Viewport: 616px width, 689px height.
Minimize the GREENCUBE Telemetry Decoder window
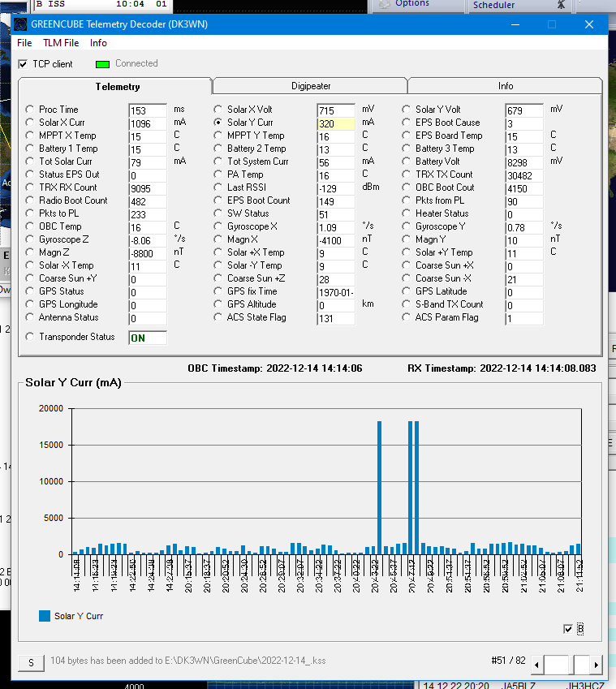click(x=515, y=24)
